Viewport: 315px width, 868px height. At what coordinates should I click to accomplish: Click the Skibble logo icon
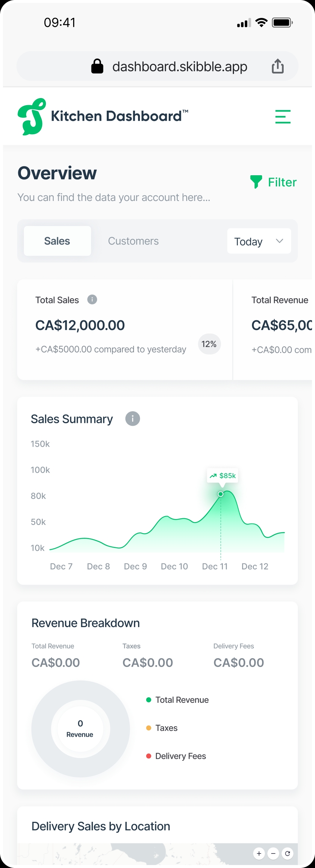(32, 117)
